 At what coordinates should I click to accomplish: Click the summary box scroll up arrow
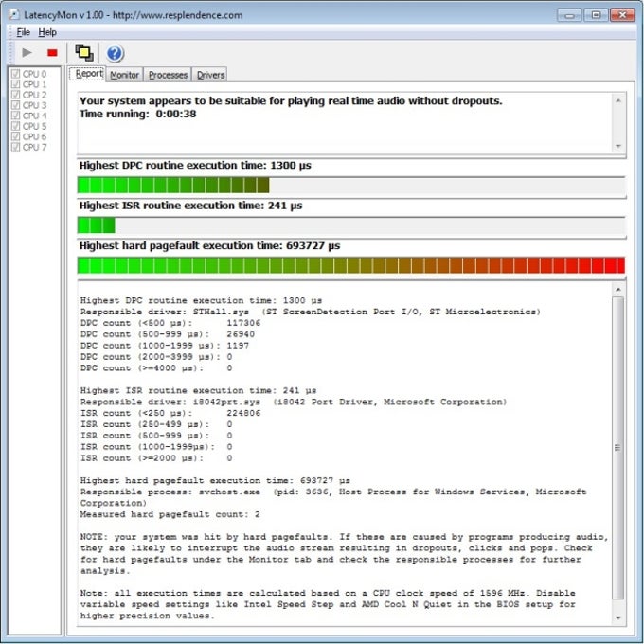[x=618, y=98]
